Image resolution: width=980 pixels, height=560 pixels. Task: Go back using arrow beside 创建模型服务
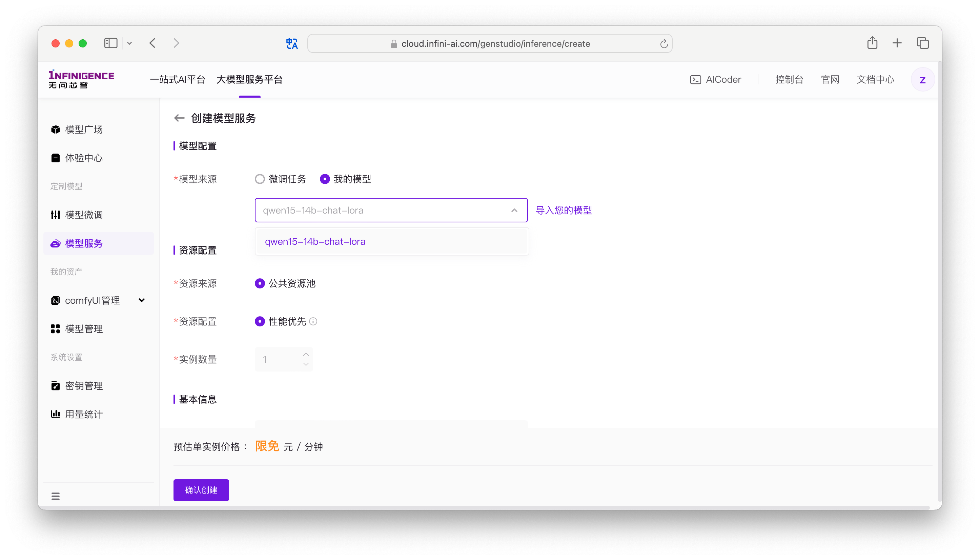[179, 118]
